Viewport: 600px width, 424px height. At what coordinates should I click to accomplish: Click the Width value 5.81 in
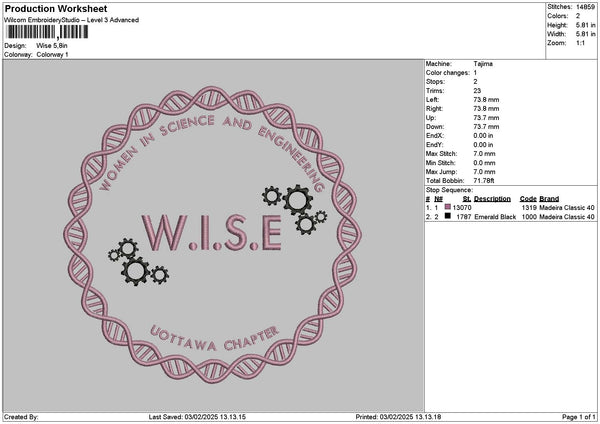click(585, 34)
